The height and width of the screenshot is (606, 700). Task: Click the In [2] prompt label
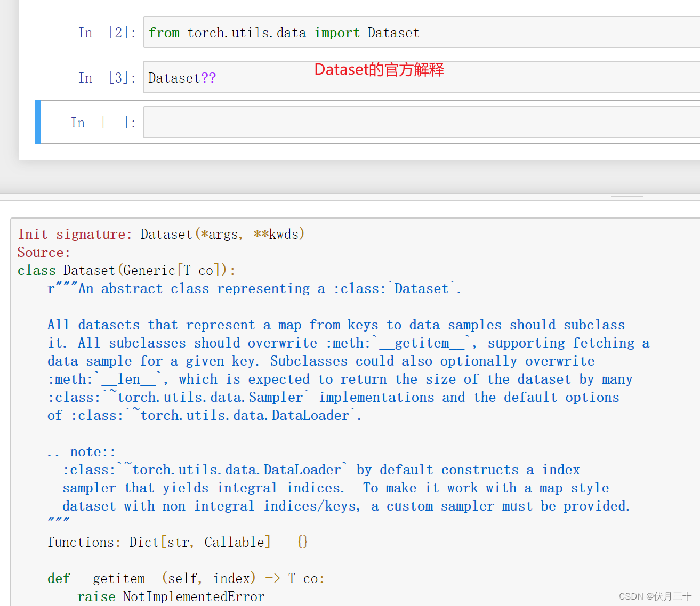107,33
